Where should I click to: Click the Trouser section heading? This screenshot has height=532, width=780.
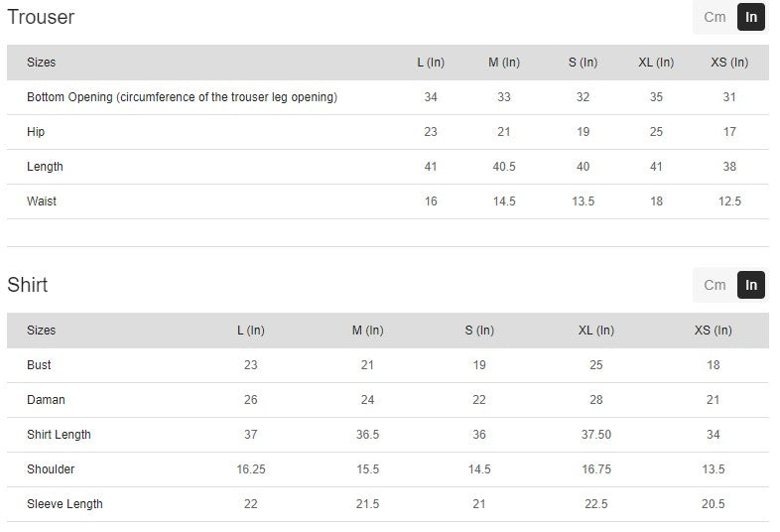(41, 17)
